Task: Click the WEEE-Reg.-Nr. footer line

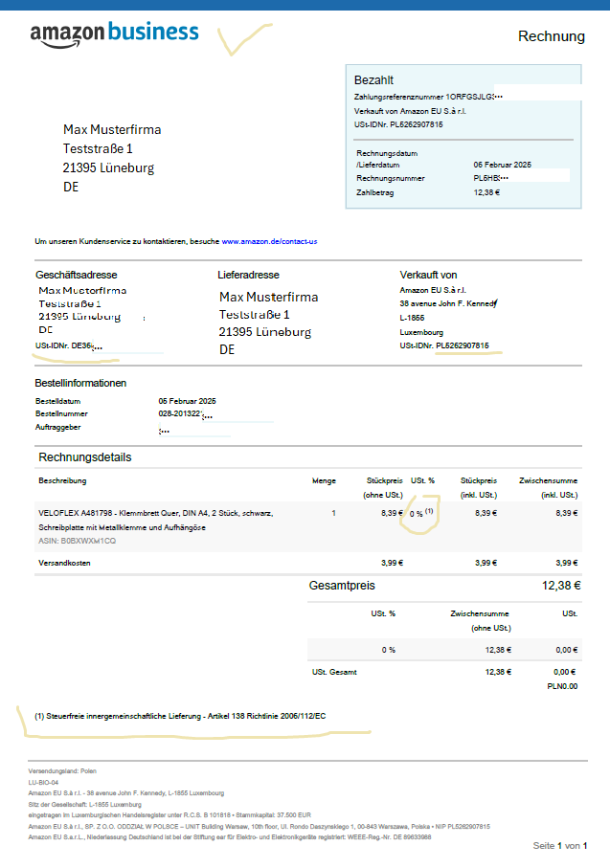Action: (x=230, y=837)
